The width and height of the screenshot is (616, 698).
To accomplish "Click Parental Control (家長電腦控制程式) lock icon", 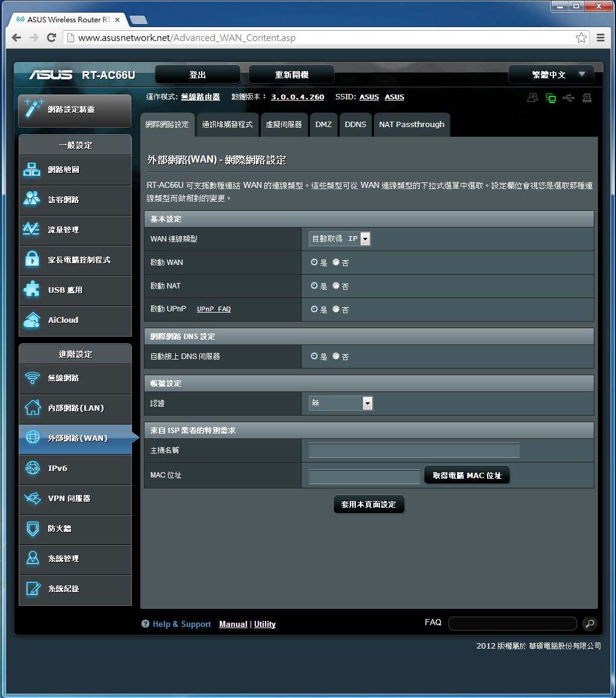I will tap(31, 260).
